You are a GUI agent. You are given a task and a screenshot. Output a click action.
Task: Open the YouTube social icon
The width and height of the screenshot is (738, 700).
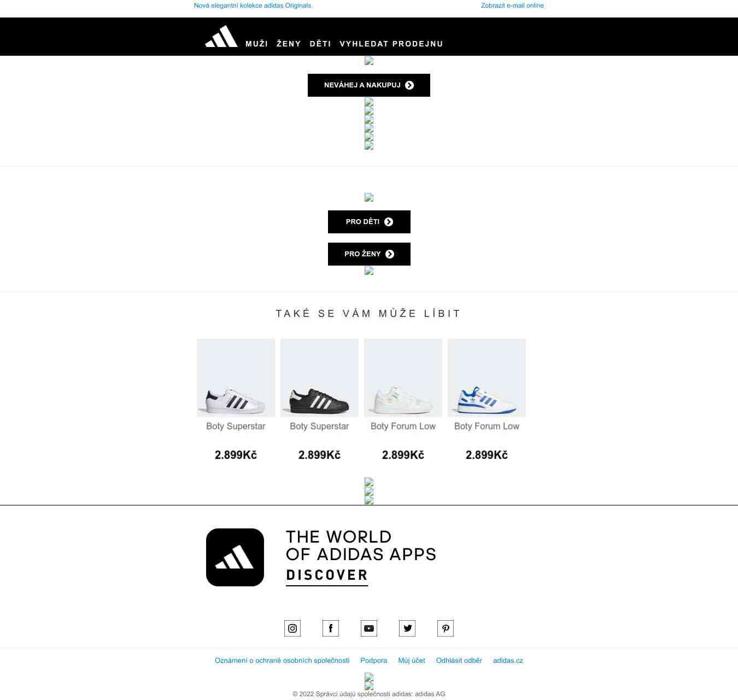pyautogui.click(x=369, y=628)
